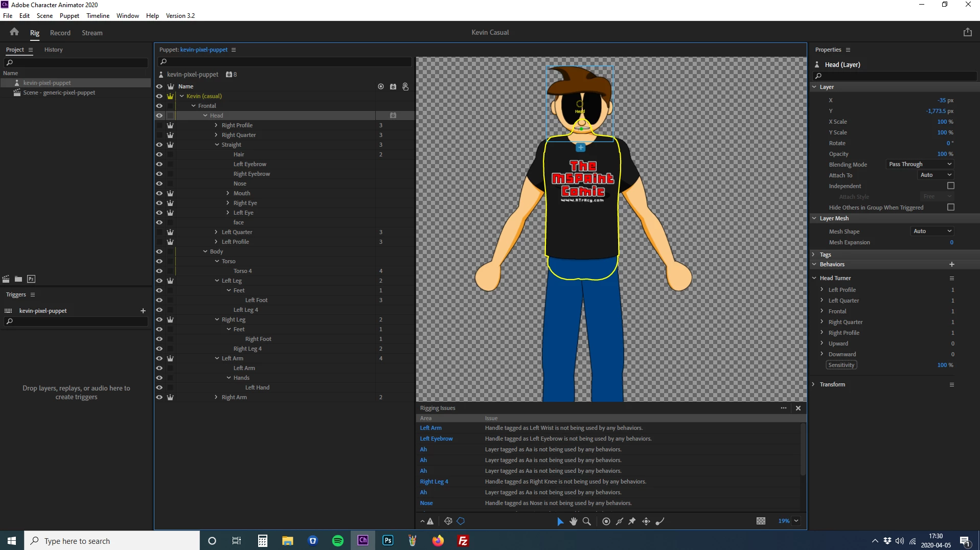The width and height of the screenshot is (980, 550).
Task: Select the Handle tool
Action: (606, 521)
